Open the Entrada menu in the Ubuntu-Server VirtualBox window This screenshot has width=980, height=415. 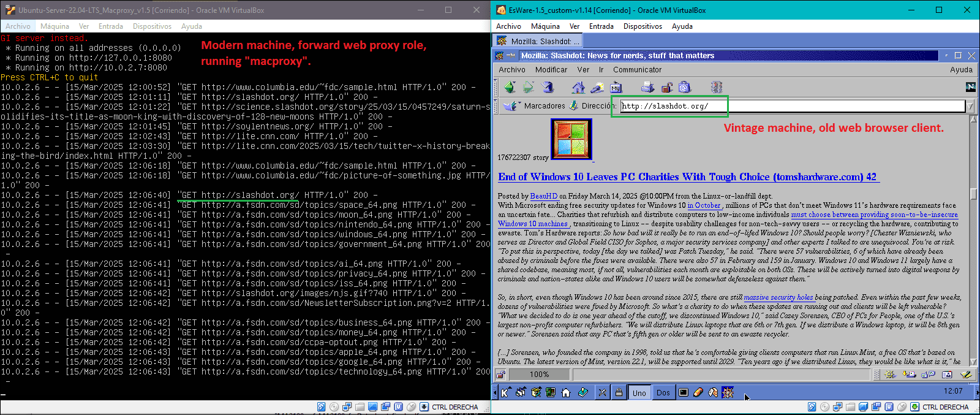point(111,26)
